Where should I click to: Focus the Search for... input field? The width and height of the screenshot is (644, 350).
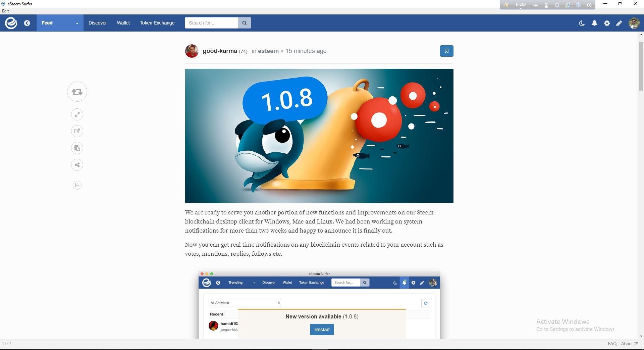click(212, 23)
